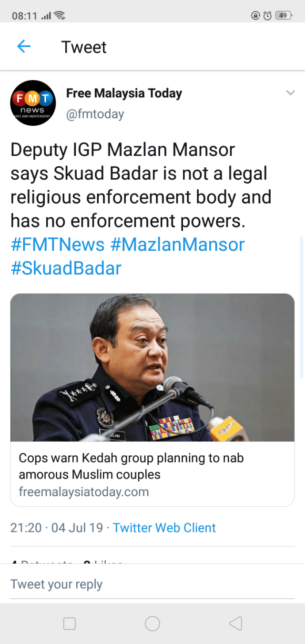Tap the @fmtoday handle
The image size is (305, 644).
click(x=95, y=114)
